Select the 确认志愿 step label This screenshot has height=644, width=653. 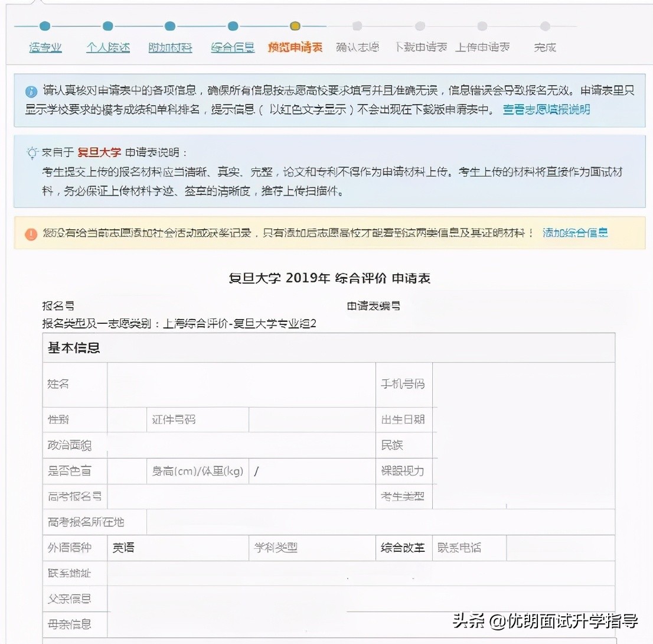tap(357, 47)
